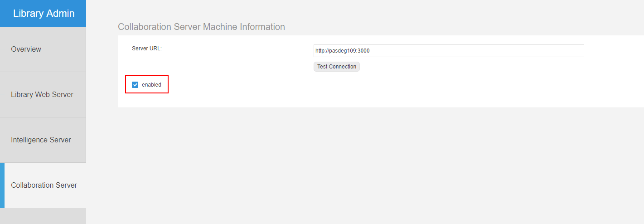
Task: Open the Overview tab
Action: click(26, 49)
